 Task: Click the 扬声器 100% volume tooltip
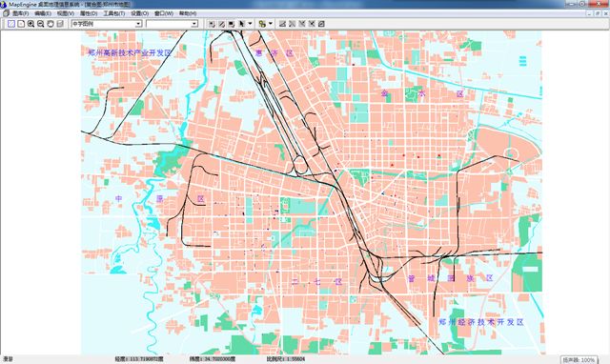(x=579, y=360)
